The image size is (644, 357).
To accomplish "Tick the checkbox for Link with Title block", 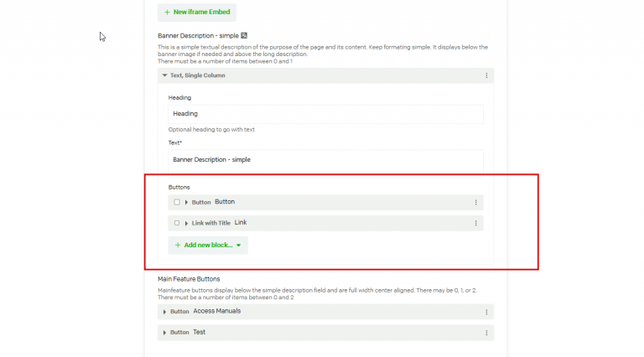I will point(177,223).
